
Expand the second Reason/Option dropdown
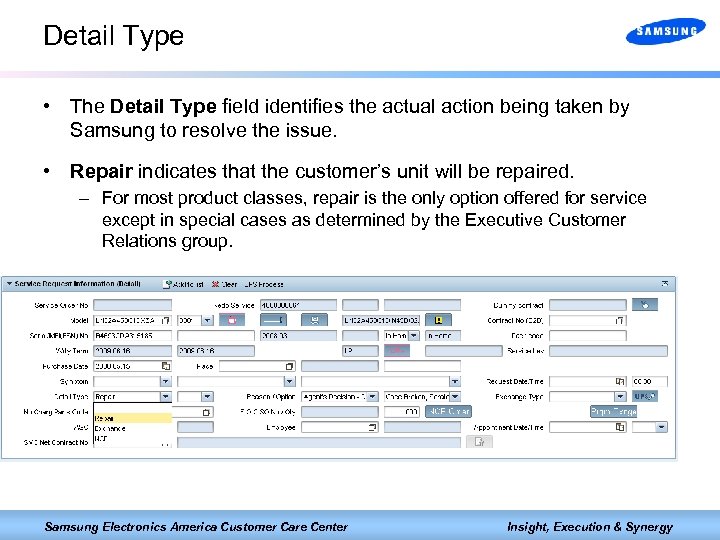[455, 396]
